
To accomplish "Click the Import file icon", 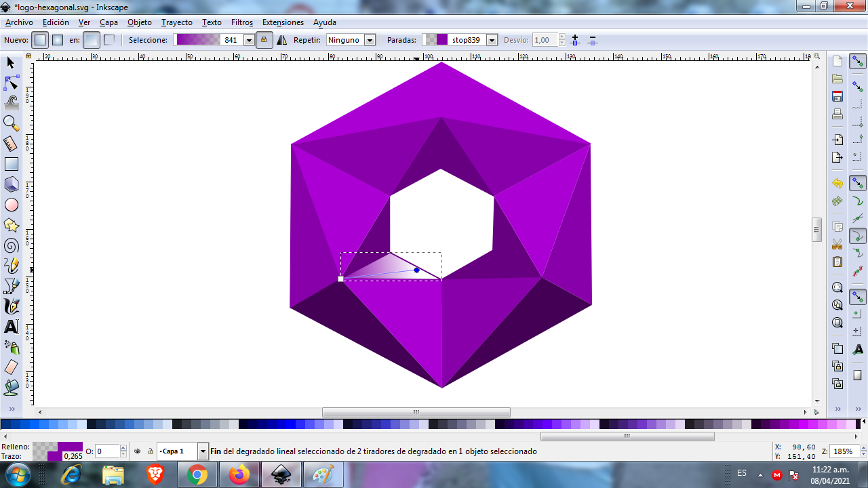I will (837, 140).
